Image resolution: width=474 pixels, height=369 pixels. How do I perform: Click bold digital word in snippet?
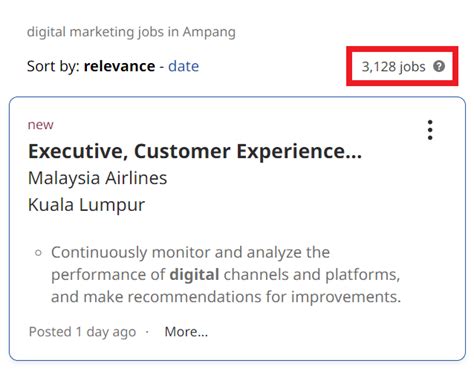tap(194, 275)
